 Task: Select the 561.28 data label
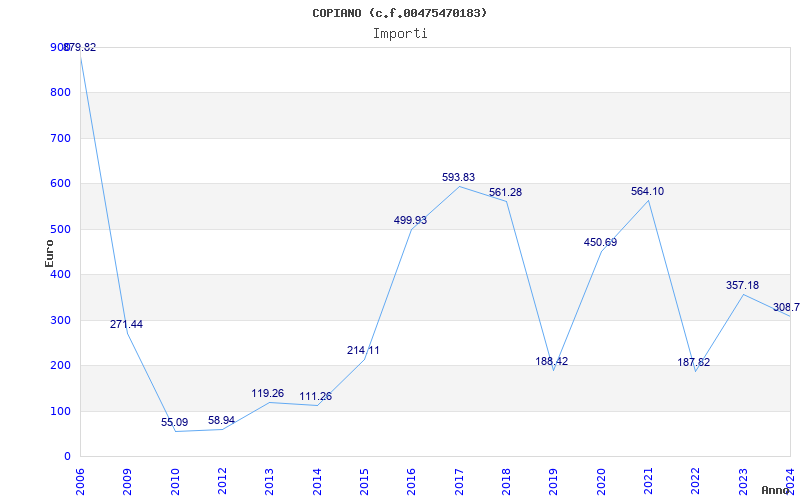click(x=505, y=192)
